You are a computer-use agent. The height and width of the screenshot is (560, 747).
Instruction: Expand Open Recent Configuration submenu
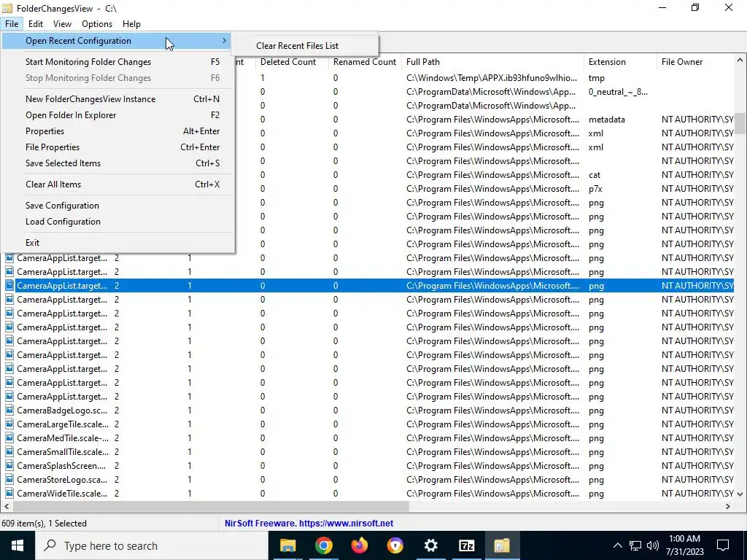coord(117,41)
